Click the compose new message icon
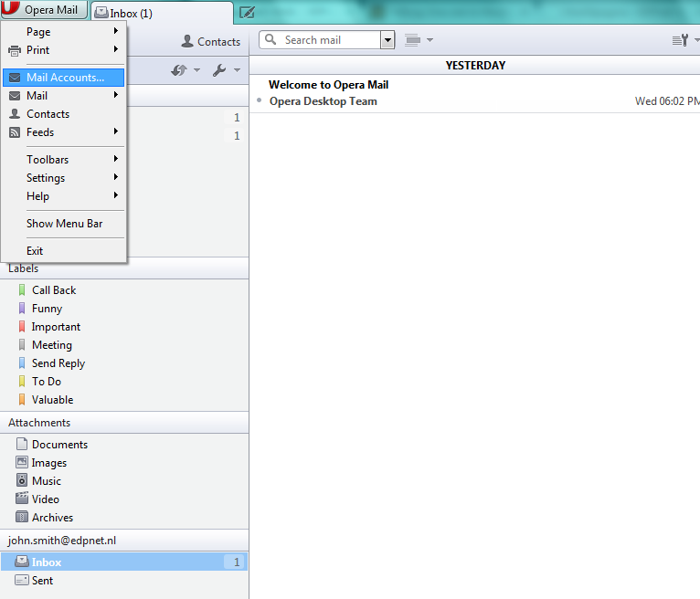Viewport: 700px width, 599px height. [x=247, y=13]
